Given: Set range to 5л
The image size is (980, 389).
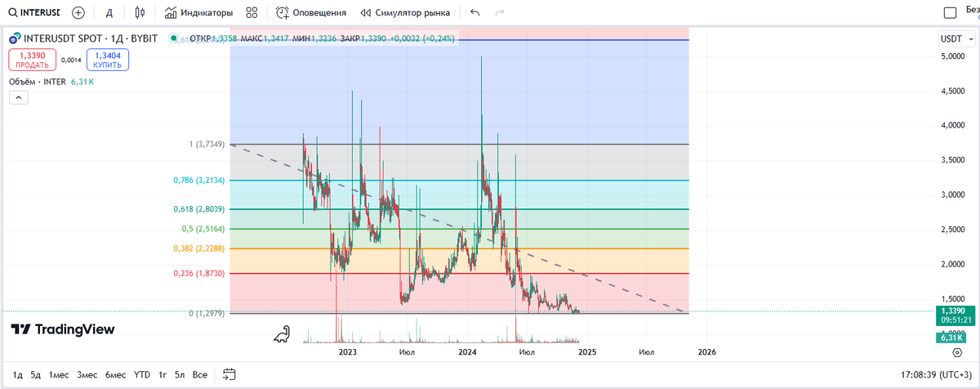Looking at the screenshot, I should click(180, 374).
